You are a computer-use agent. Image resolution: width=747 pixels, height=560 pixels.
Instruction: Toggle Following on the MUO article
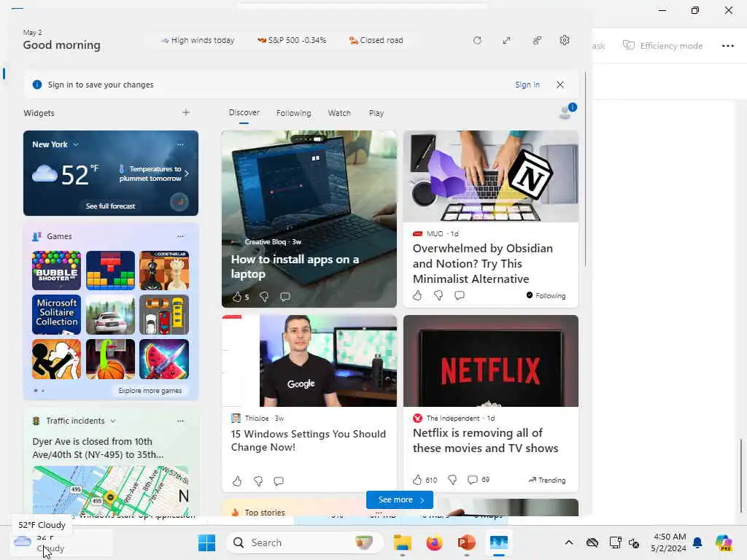546,295
